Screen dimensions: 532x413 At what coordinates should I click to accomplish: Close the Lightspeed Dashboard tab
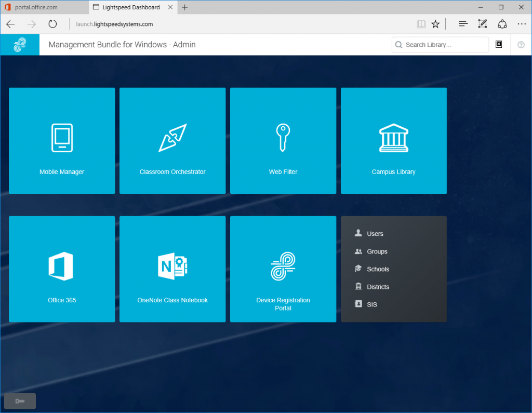tap(170, 7)
